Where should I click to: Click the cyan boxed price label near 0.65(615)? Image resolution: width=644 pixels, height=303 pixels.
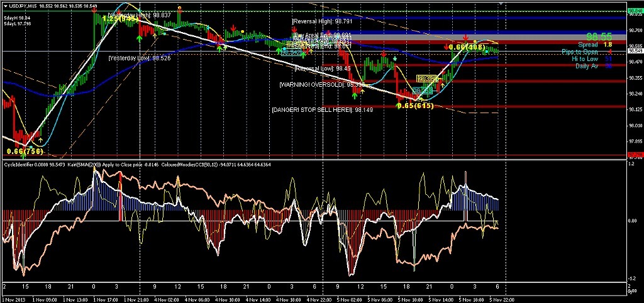pos(422,91)
